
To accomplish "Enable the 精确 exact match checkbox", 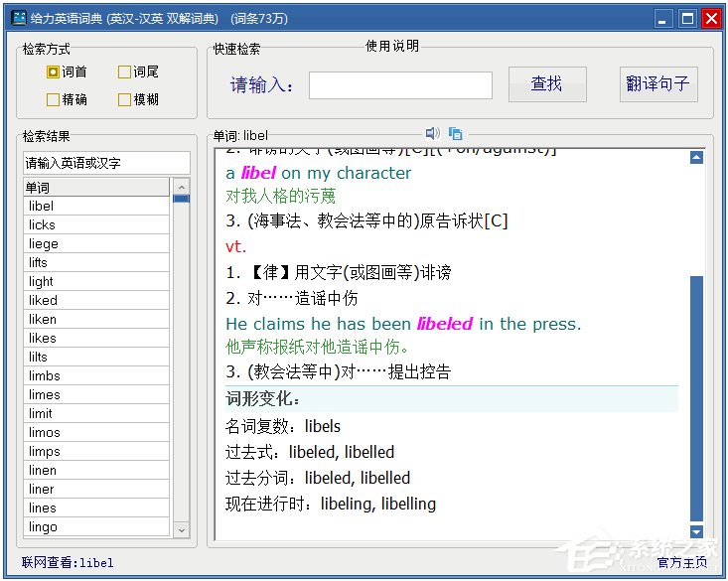I will pos(53,99).
